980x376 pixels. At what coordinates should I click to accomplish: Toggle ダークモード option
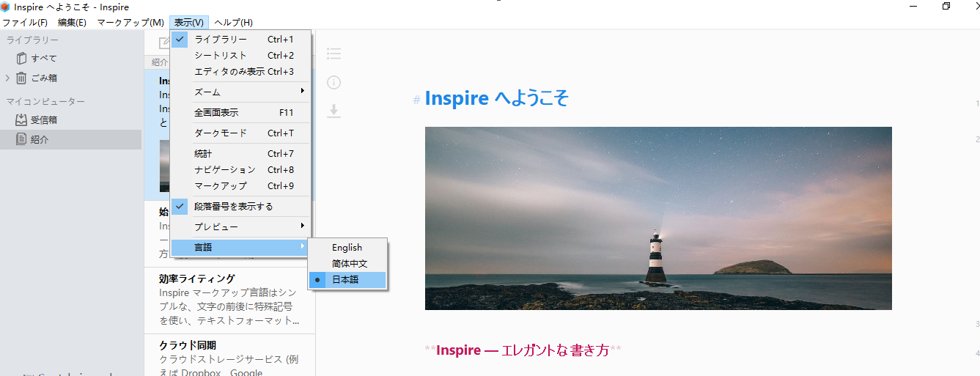[240, 133]
